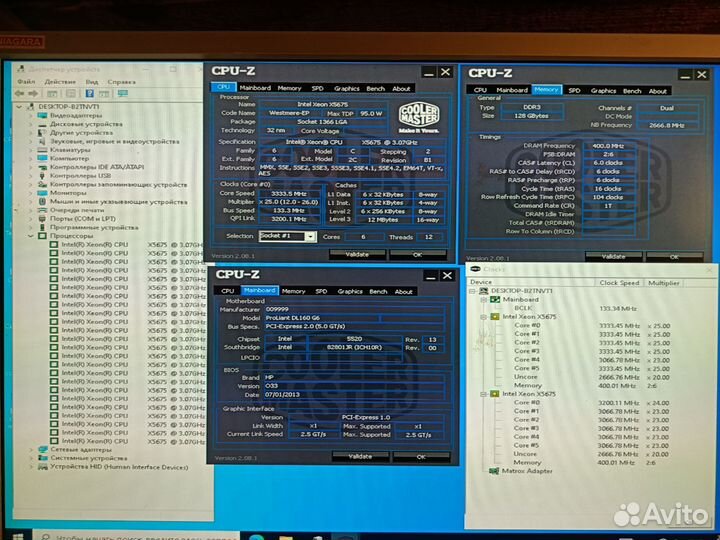Expand the Видеоадаптеры category
This screenshot has width=720, height=540.
pyautogui.click(x=31, y=115)
